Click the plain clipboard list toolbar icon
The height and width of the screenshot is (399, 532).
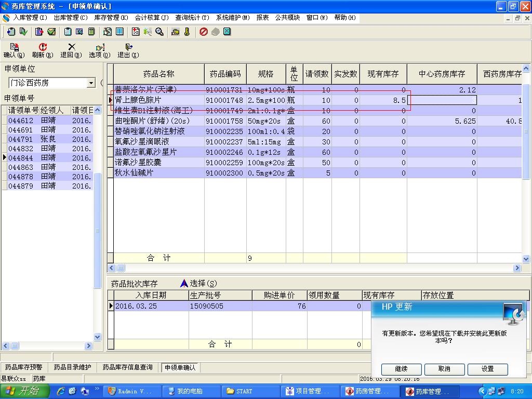pos(68,32)
